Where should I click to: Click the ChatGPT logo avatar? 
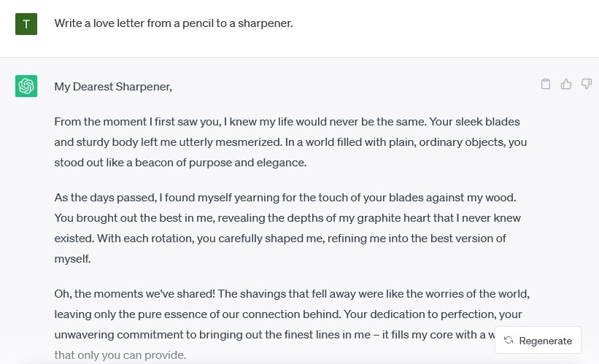tap(26, 86)
